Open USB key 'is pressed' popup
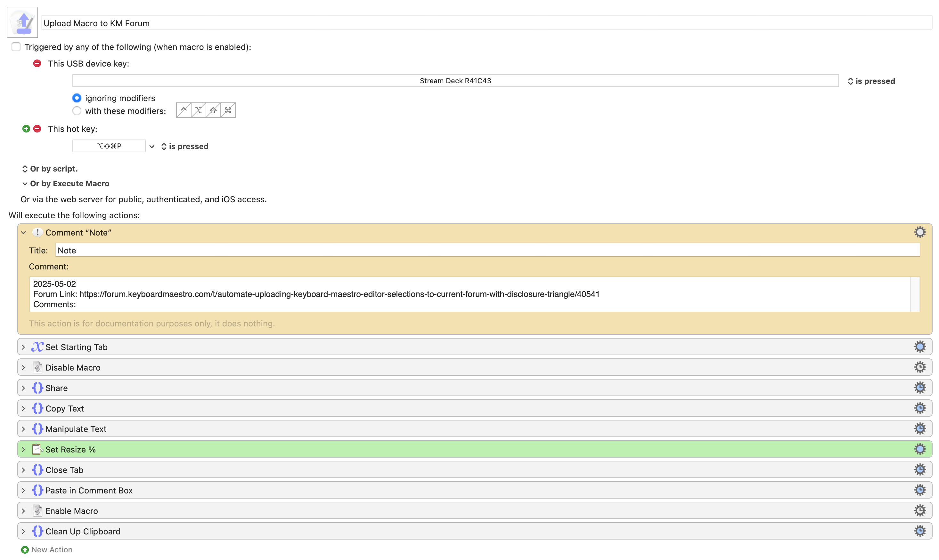Screen dimensions: 939x560 (871, 81)
